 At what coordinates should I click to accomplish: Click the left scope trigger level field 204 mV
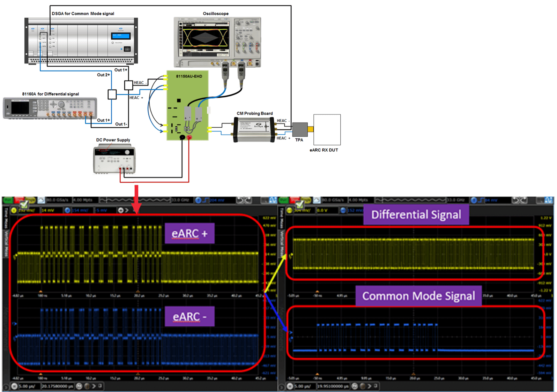tap(218, 200)
